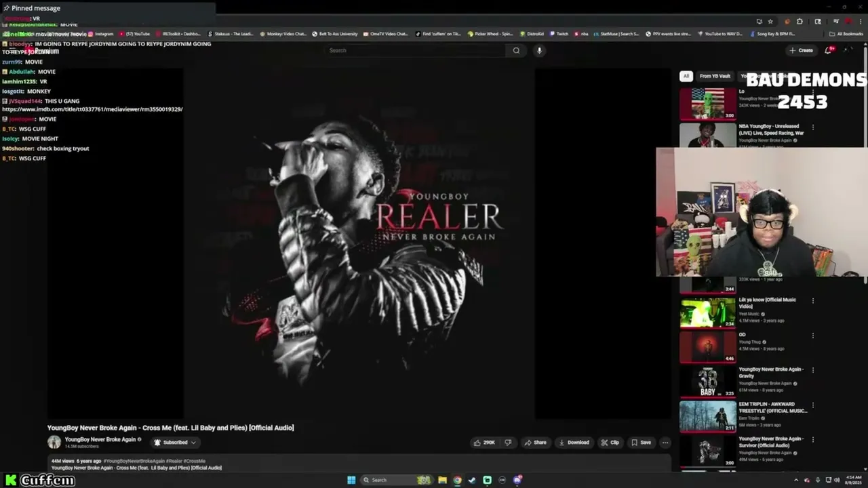The height and width of the screenshot is (488, 868).
Task: Click the Realer album art video player
Action: (359, 244)
